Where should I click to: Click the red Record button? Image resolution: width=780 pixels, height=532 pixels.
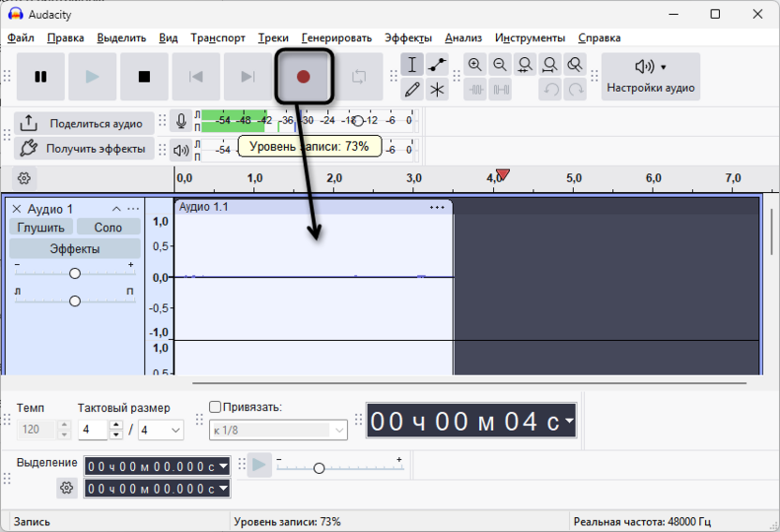pyautogui.click(x=304, y=77)
